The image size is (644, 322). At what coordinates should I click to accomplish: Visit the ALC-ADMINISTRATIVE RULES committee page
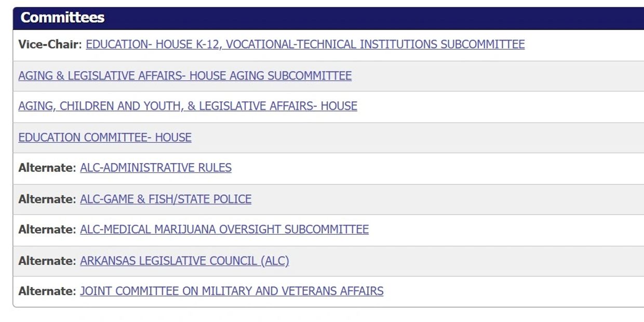[x=156, y=168]
